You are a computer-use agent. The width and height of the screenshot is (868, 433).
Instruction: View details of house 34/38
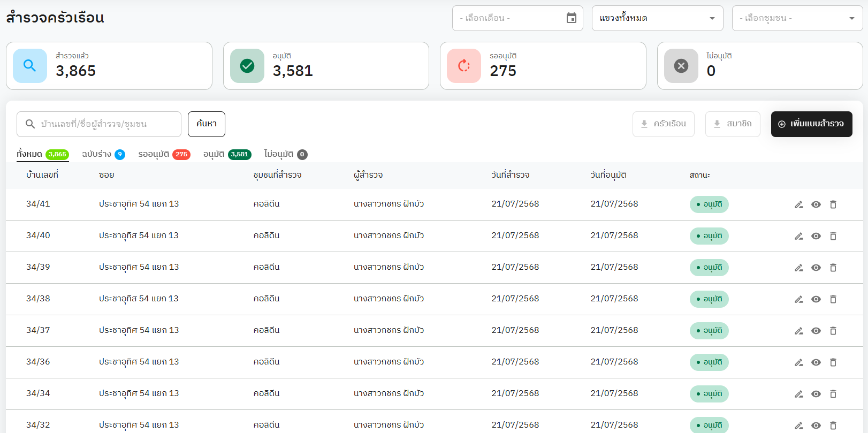816,299
